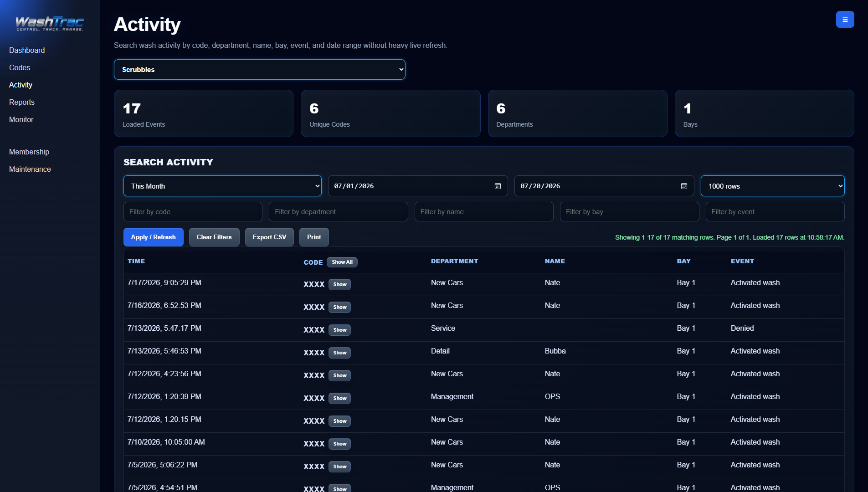The width and height of the screenshot is (868, 492).
Task: Click XXXX masked code in 9:05:29 PM row
Action: [314, 284]
